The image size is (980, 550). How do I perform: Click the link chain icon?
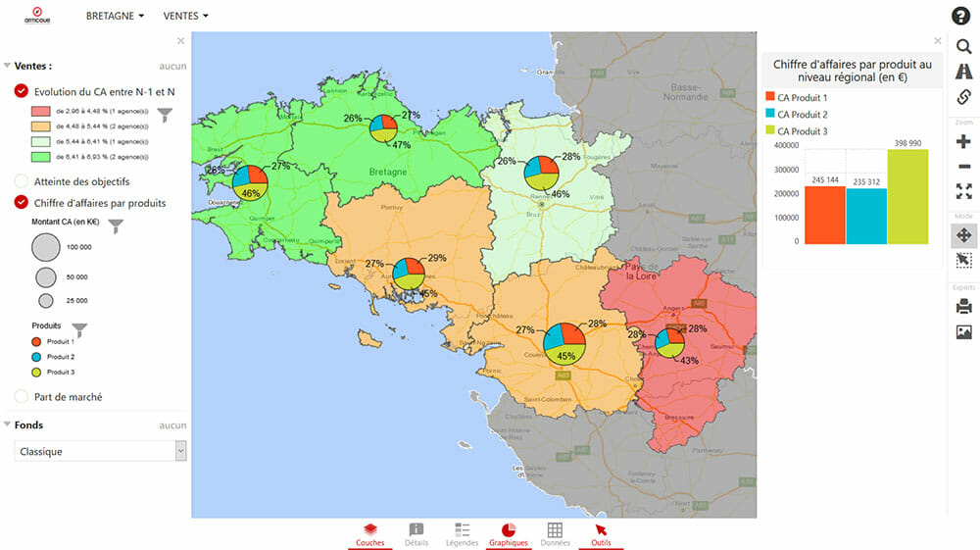coord(963,97)
